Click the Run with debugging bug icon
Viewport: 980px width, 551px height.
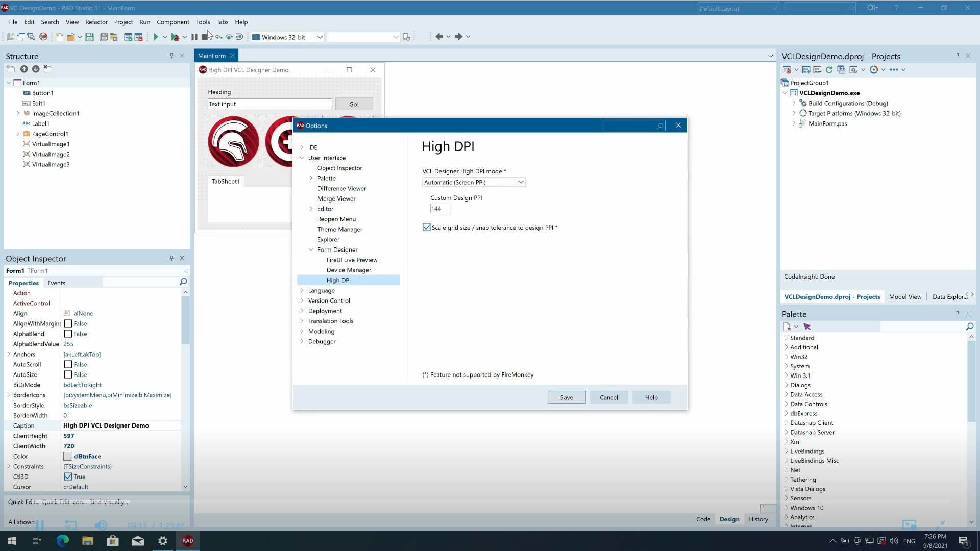pos(175,37)
